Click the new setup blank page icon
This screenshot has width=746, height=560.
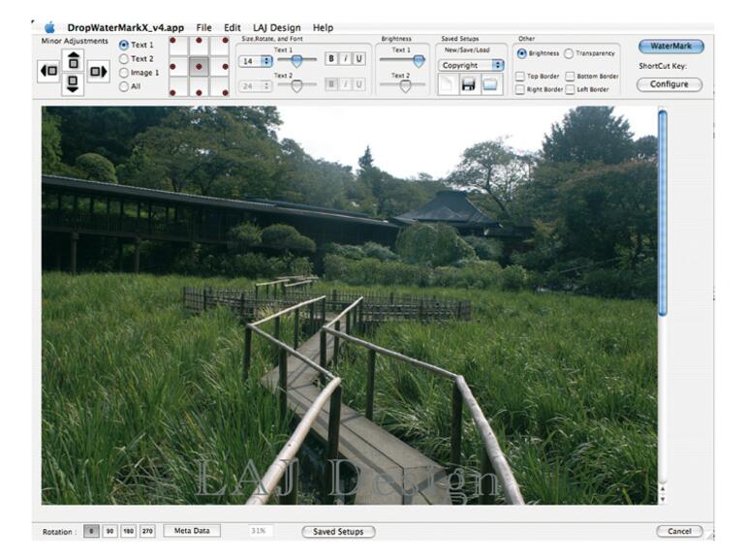point(447,85)
